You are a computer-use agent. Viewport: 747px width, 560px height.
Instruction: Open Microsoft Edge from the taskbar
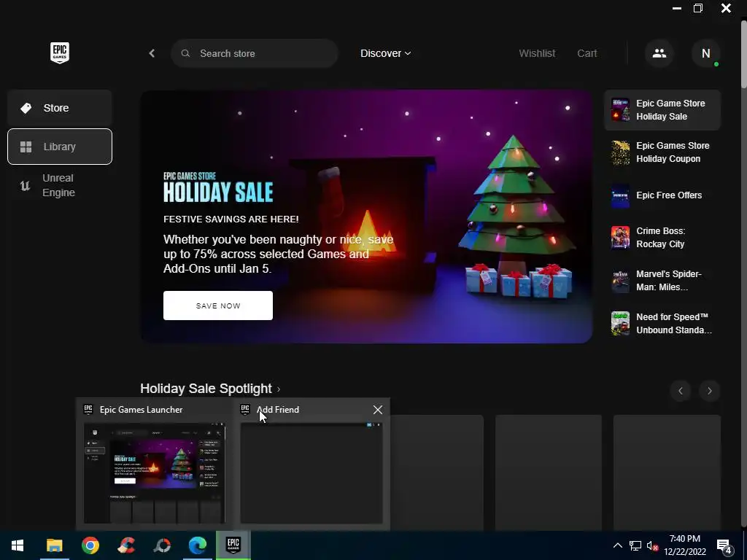pos(197,545)
